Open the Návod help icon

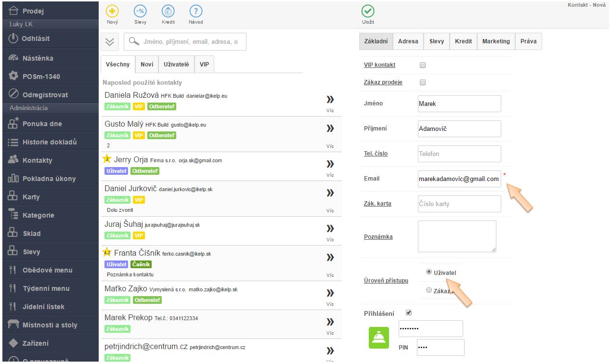coord(195,12)
